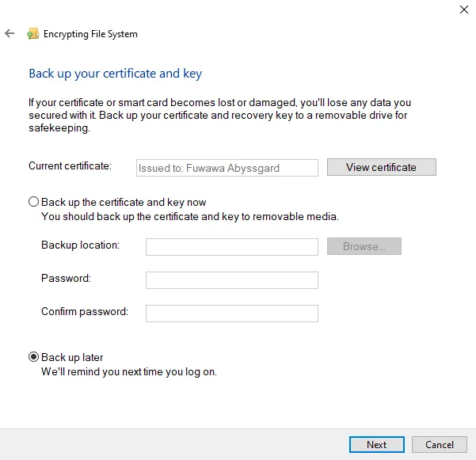
Task: Focus the Password input field
Action: 232,280
